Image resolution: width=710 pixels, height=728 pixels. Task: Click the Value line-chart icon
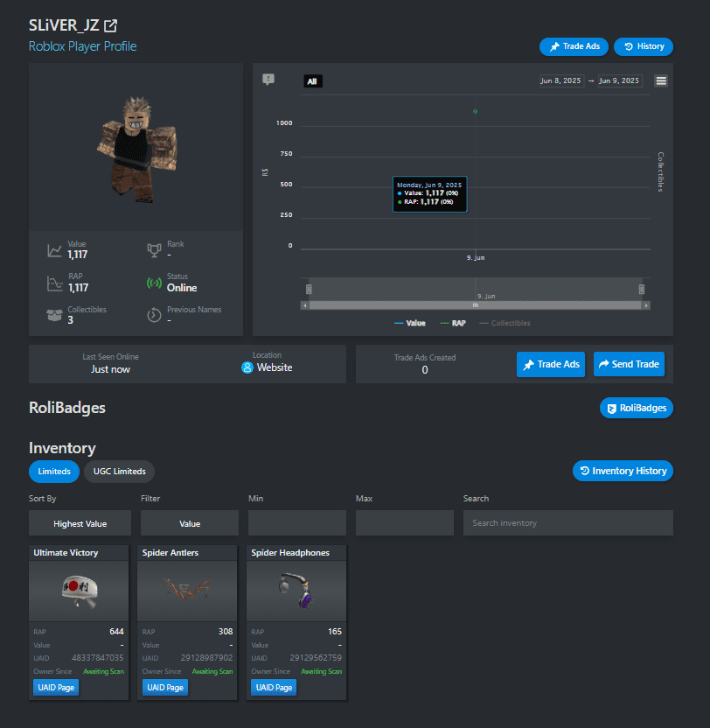(54, 251)
